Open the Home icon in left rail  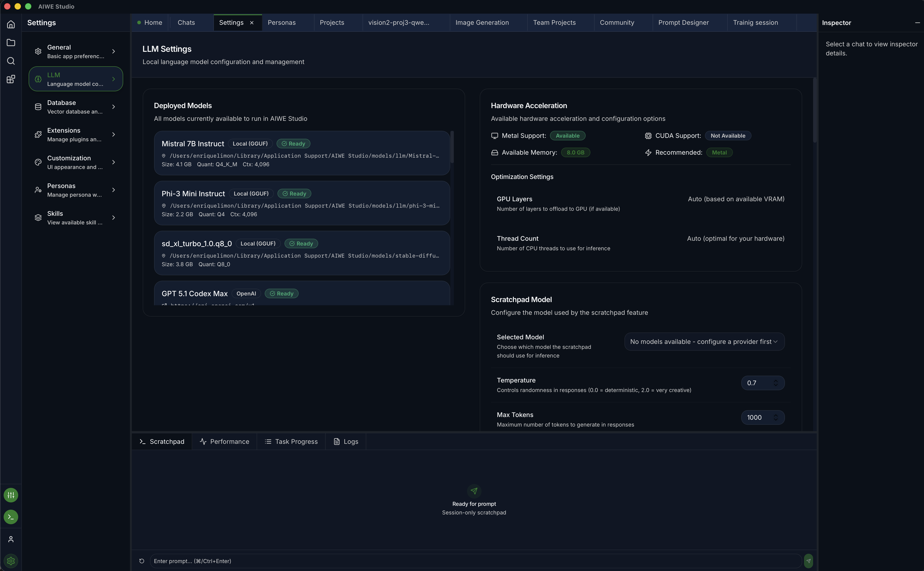tap(11, 24)
